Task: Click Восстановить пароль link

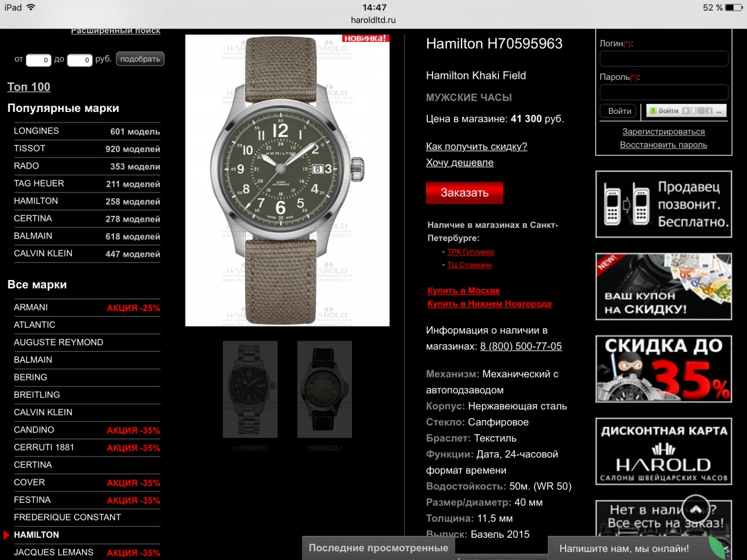Action: (664, 145)
